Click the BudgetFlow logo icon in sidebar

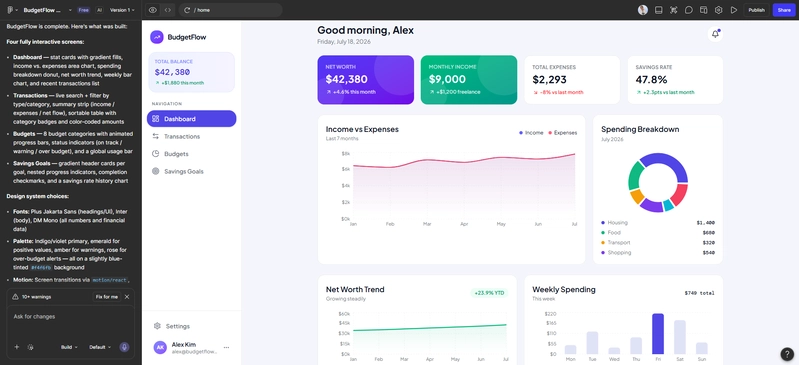click(x=157, y=37)
